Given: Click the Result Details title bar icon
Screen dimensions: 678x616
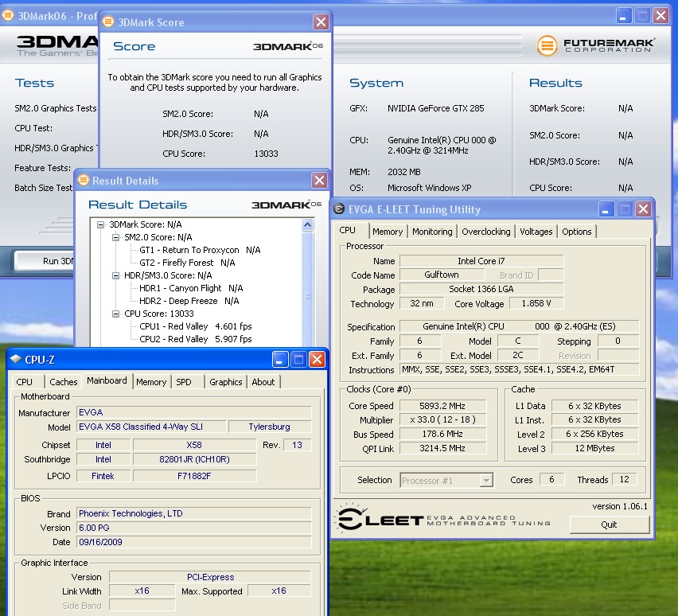Looking at the screenshot, I should [84, 180].
